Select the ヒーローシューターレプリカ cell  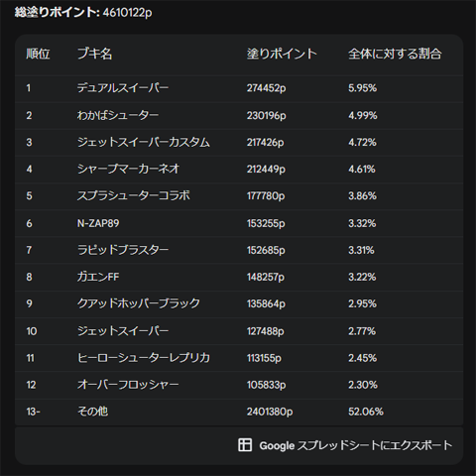144,358
